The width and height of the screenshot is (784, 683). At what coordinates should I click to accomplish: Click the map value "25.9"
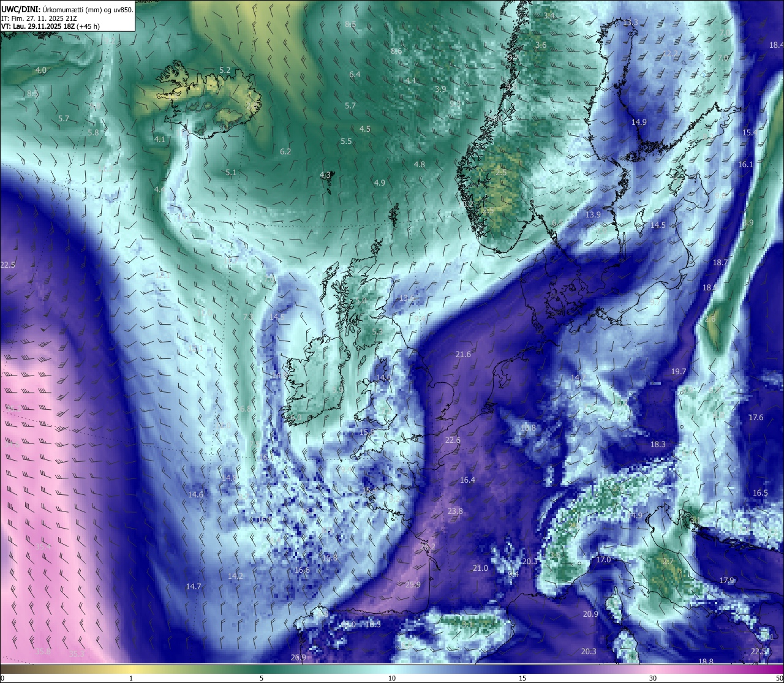pos(413,585)
